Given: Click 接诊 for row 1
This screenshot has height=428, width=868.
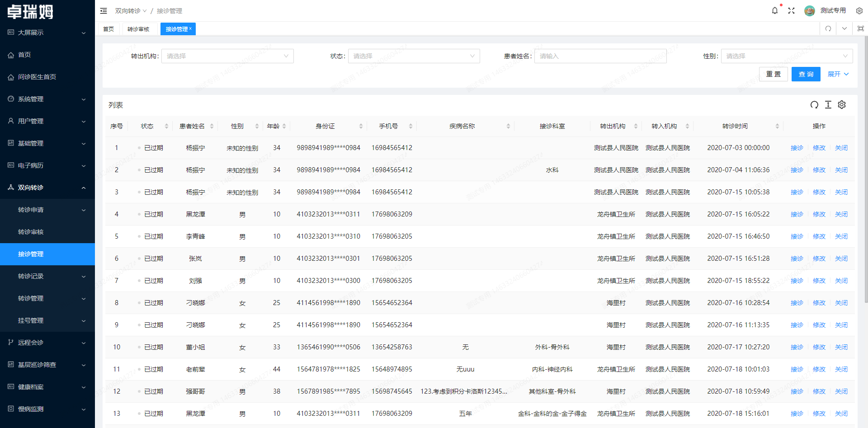Looking at the screenshot, I should pos(797,148).
